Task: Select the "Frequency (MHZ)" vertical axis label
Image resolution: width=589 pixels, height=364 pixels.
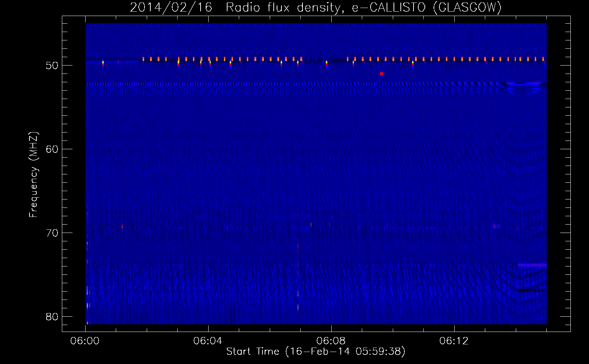Action: coord(33,175)
